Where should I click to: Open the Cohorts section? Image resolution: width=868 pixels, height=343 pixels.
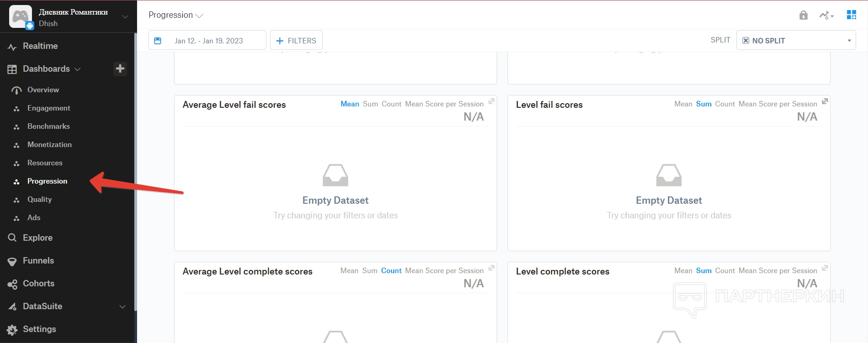(38, 284)
